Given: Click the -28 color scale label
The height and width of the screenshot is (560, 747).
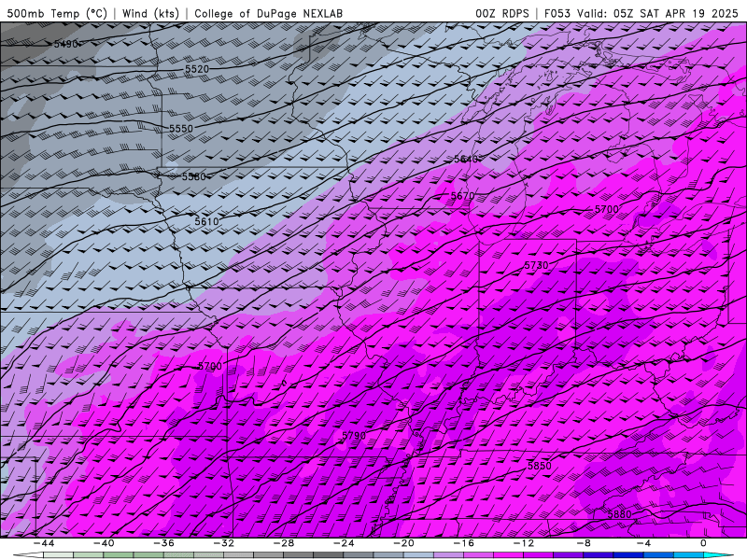Looking at the screenshot, I should (x=284, y=543).
